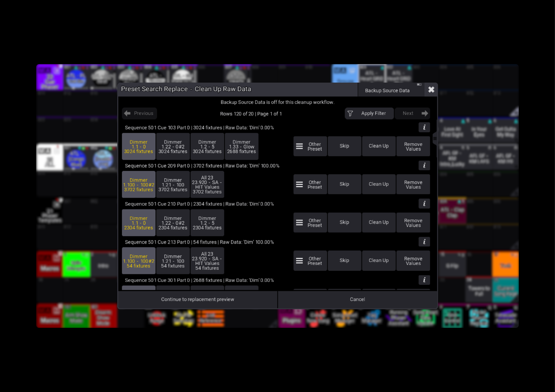Viewport: 555px width, 392px height.
Task: Select All 23 SA HIT Values, 3702 fixtures
Action: (207, 185)
